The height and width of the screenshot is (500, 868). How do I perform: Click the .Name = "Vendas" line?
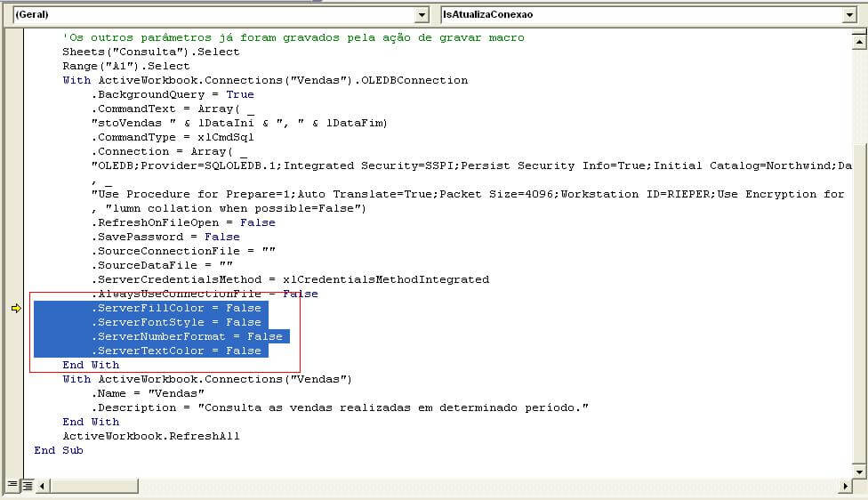click(x=148, y=393)
